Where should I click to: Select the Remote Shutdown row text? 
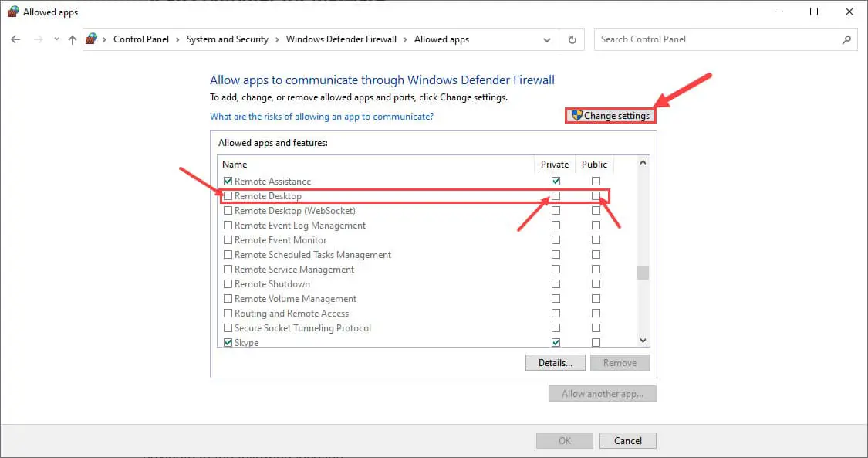272,284
